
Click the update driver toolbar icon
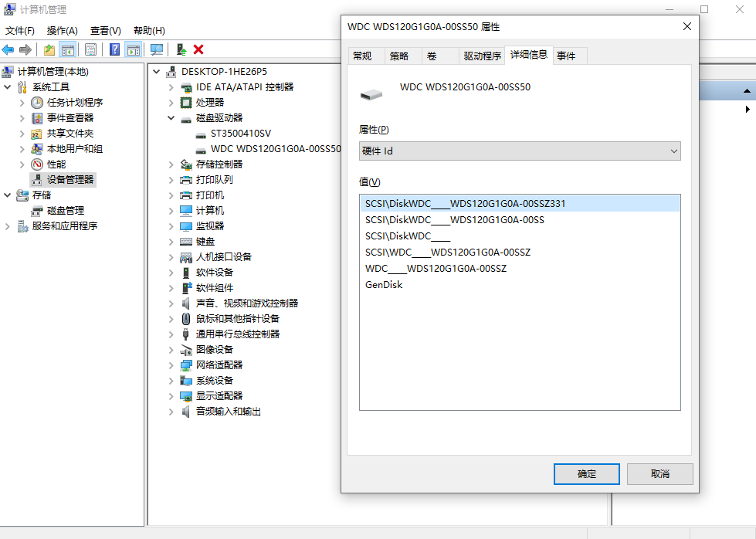(x=180, y=48)
